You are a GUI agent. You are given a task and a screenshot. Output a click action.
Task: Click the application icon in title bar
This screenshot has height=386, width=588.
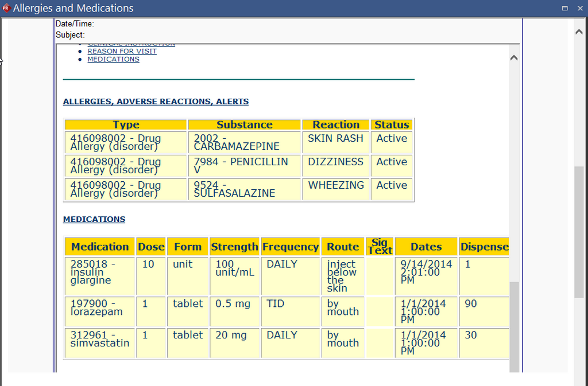click(7, 8)
